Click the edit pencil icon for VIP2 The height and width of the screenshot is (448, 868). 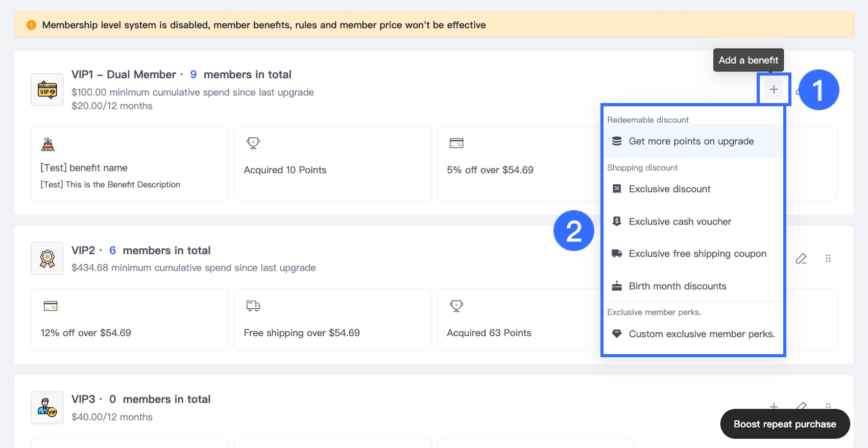coord(801,259)
